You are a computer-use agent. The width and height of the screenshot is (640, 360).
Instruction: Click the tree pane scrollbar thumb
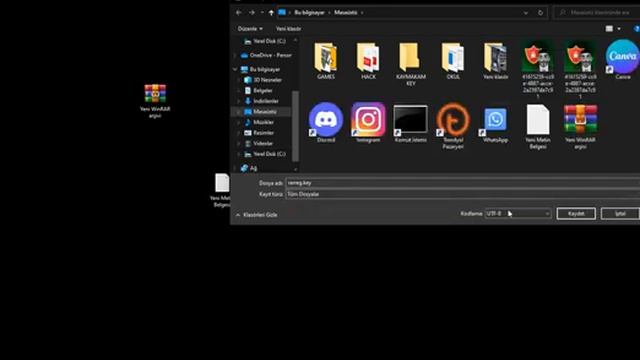point(296,127)
